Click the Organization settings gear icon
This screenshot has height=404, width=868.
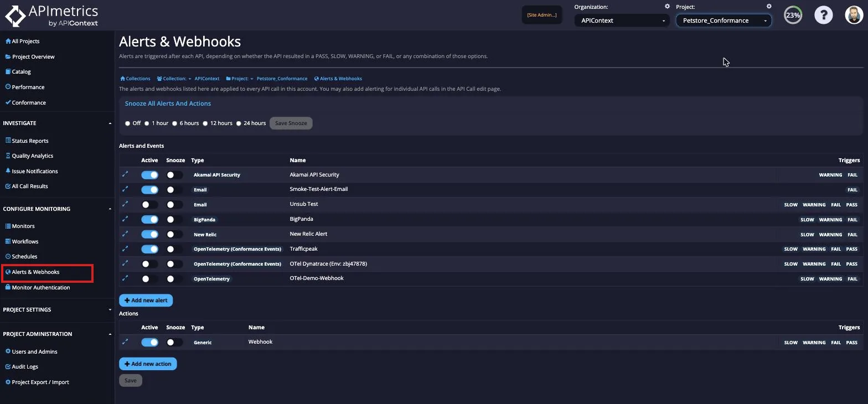(667, 7)
